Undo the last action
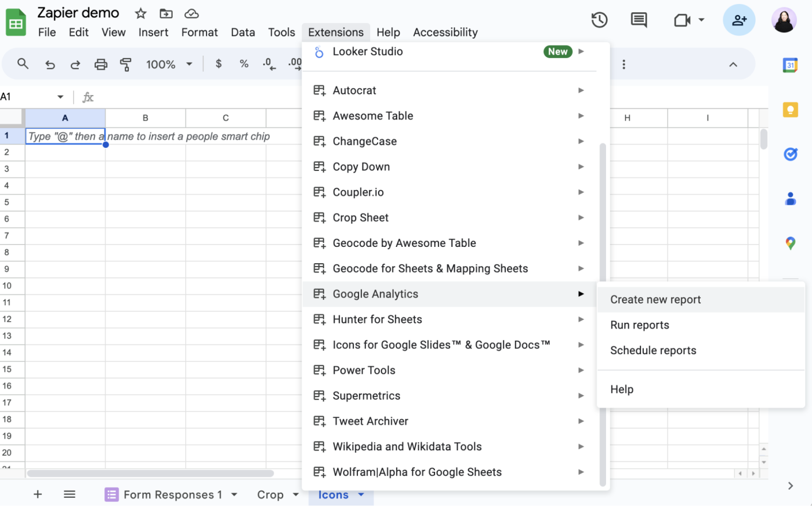Image resolution: width=812 pixels, height=506 pixels. click(50, 64)
